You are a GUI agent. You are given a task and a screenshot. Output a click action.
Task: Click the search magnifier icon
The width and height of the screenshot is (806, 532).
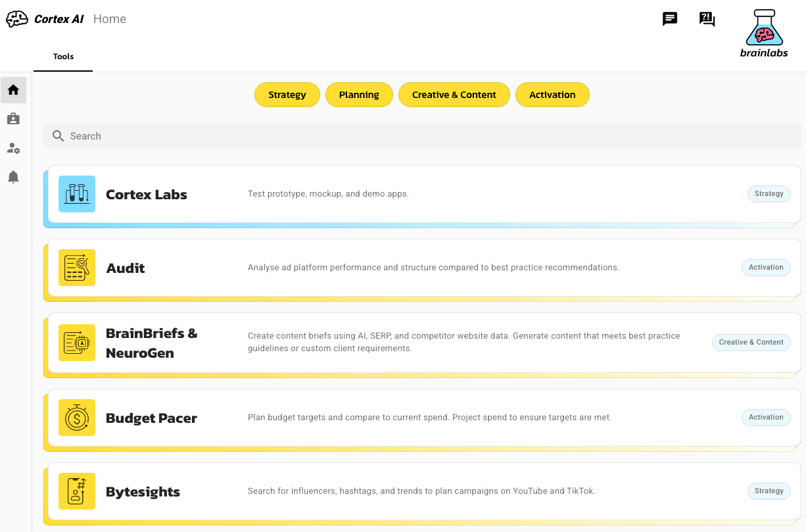(58, 136)
